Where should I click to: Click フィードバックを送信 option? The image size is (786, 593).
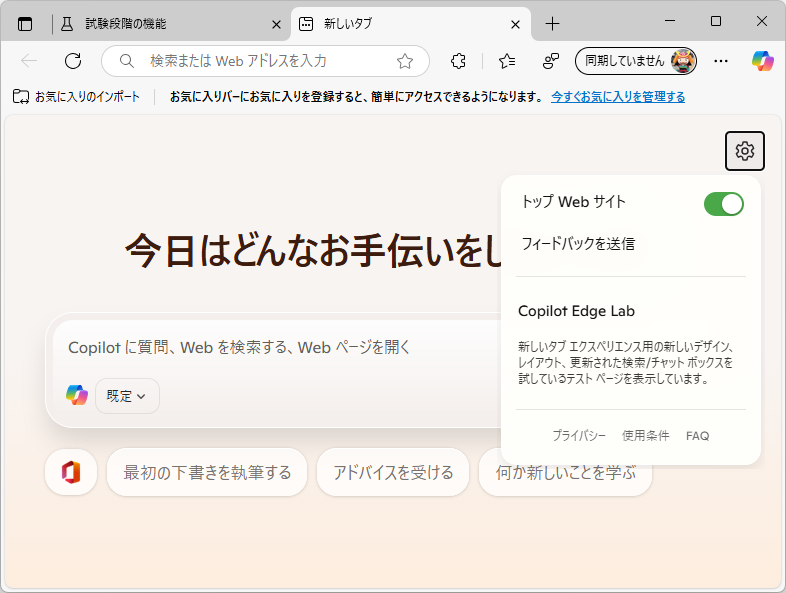[578, 244]
